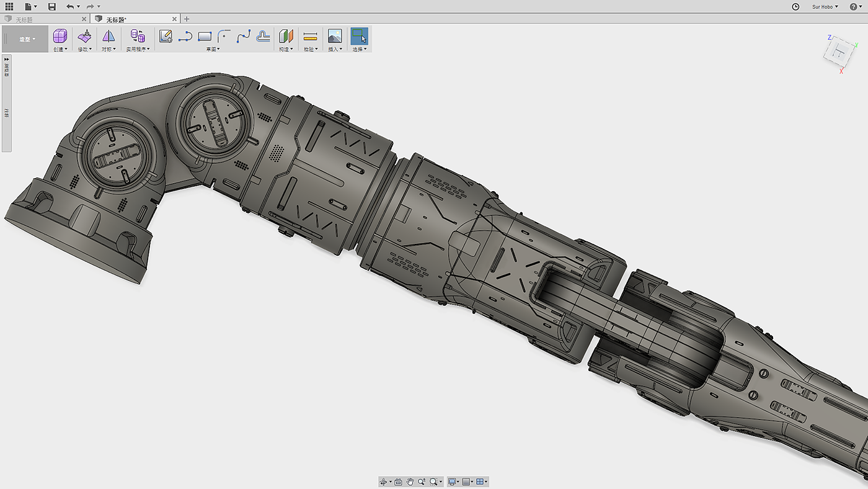Image resolution: width=868 pixels, height=489 pixels.
Task: Open the data panel grid icon
Action: [x=9, y=6]
